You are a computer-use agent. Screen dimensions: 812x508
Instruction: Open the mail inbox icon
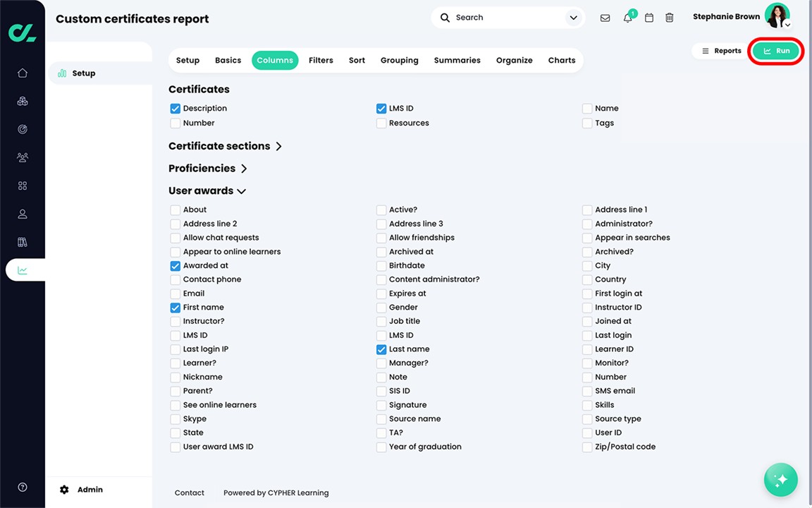[605, 18]
